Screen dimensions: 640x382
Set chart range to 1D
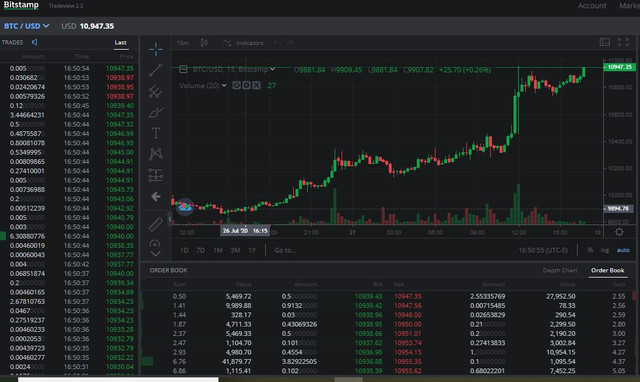[184, 250]
